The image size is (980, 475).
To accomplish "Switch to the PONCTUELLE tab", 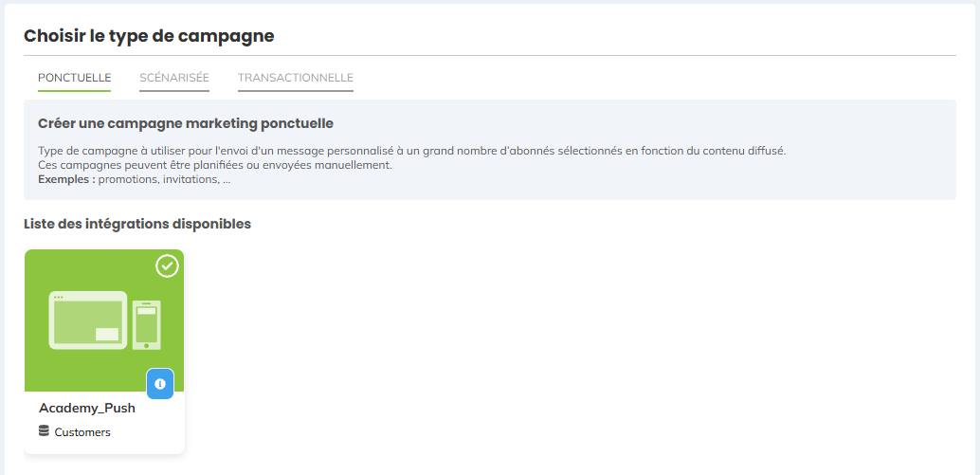I will [74, 78].
